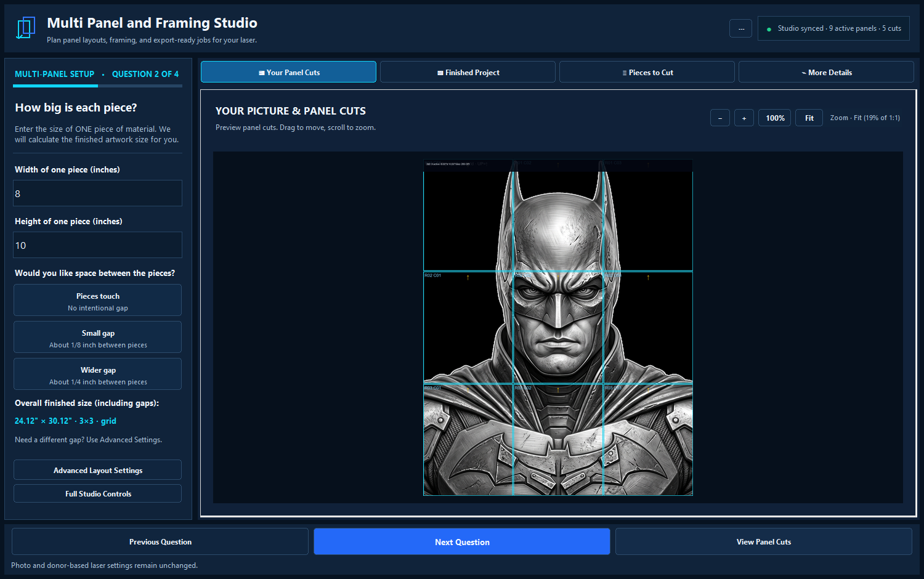
Task: Click the Multi Panel Studio logo icon
Action: tap(26, 28)
